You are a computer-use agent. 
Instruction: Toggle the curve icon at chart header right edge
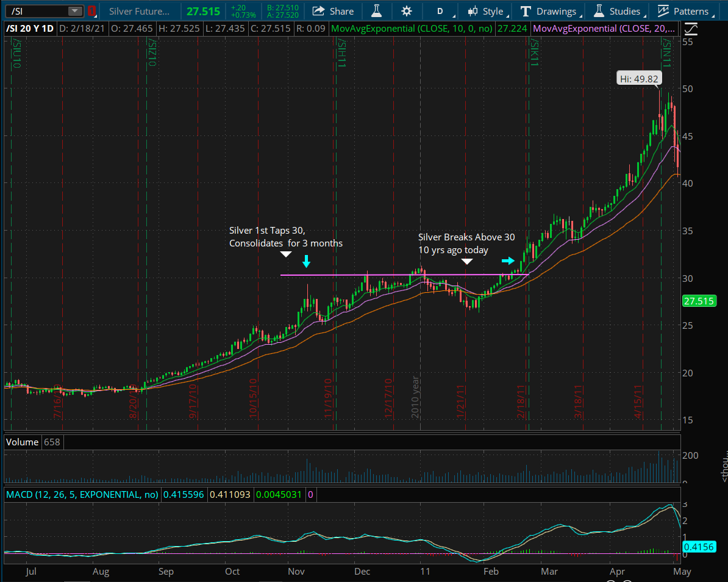click(691, 29)
